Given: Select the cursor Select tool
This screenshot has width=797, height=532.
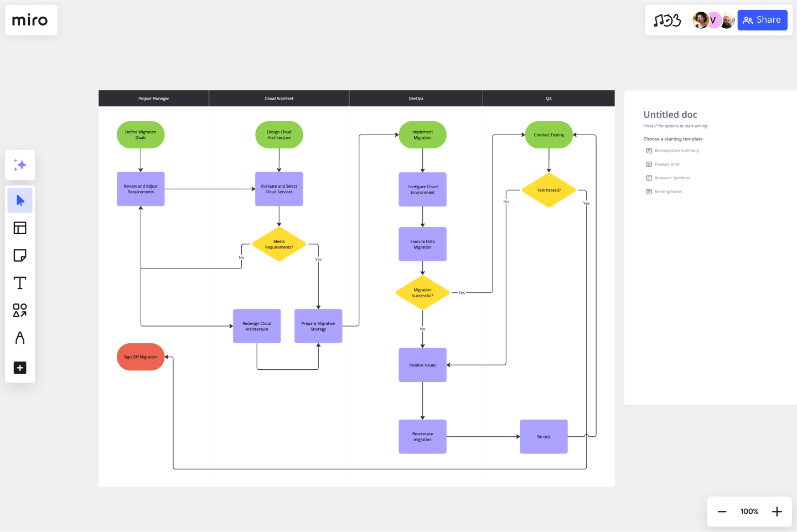Looking at the screenshot, I should point(20,200).
